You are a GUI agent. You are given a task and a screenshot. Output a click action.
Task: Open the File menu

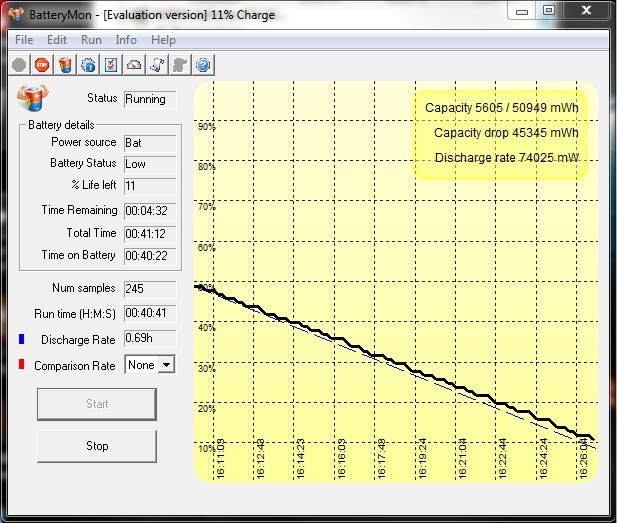point(24,40)
